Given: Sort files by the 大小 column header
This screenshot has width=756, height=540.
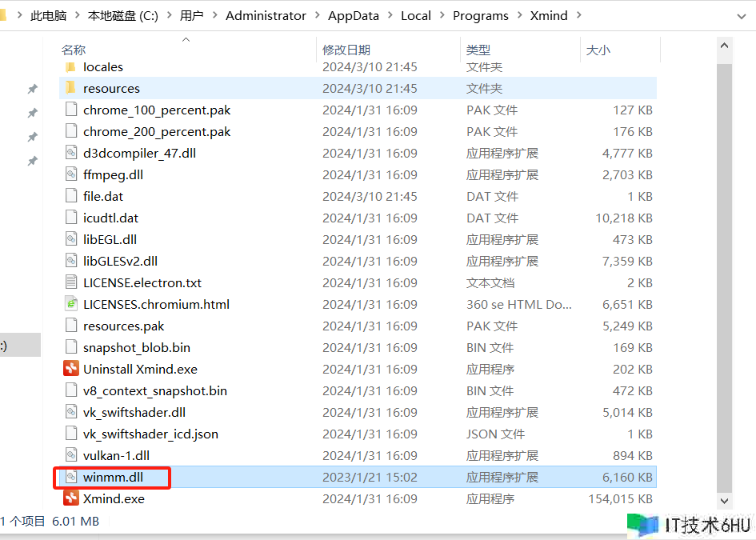Looking at the screenshot, I should (598, 50).
